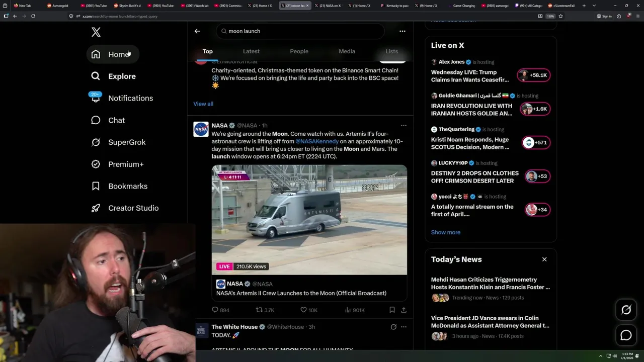Image resolution: width=644 pixels, height=362 pixels.
Task: Go back with the browser back arrow
Action: 15,16
